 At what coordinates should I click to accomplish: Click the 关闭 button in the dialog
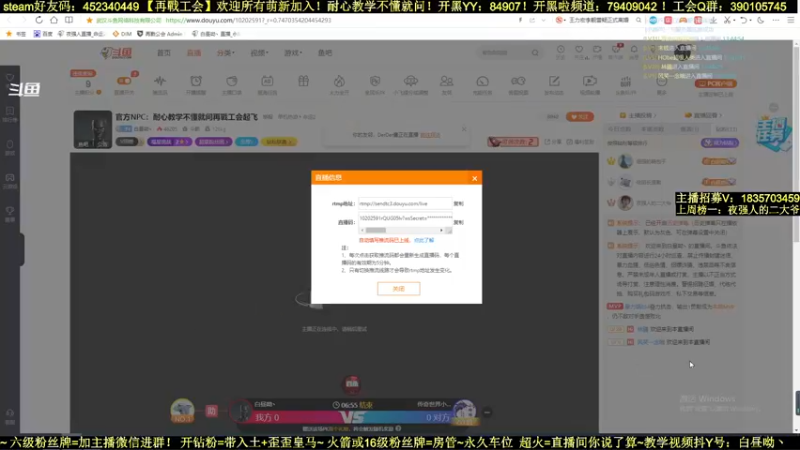pyautogui.click(x=398, y=289)
